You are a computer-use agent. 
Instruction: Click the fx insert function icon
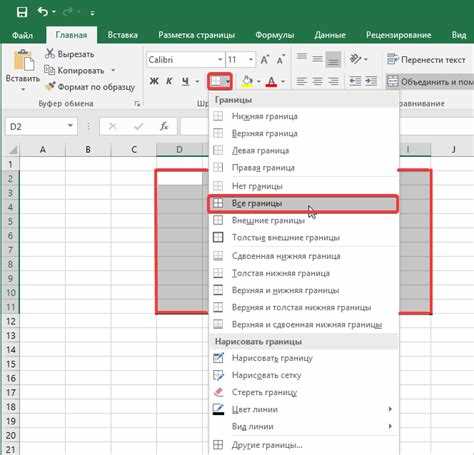(164, 126)
